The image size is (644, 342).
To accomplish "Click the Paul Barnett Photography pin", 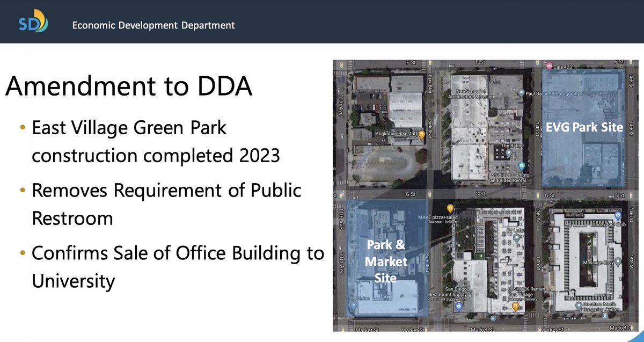I will (521, 93).
